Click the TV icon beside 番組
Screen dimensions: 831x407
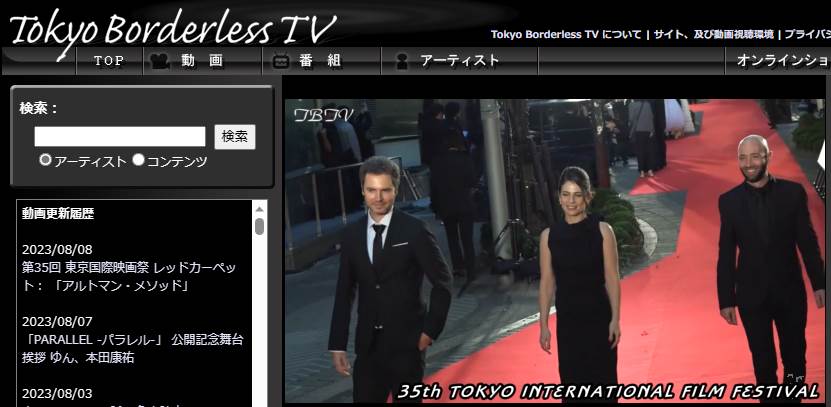(x=281, y=62)
